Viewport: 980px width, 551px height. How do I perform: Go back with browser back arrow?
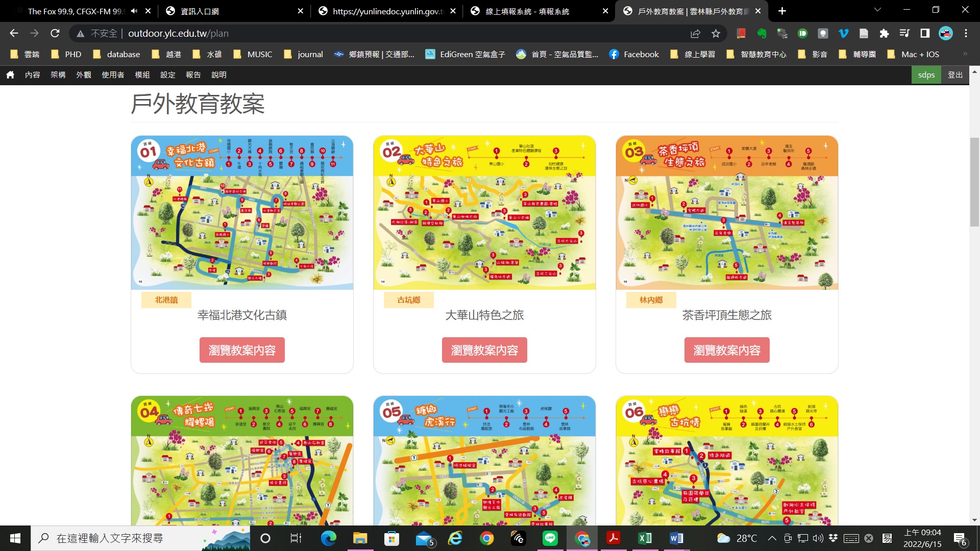[x=14, y=33]
